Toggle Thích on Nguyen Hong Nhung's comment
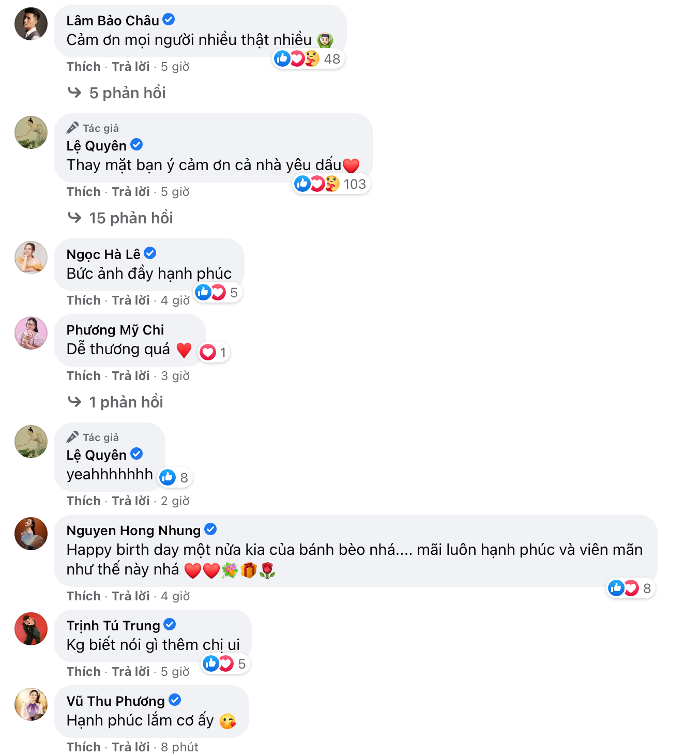Viewport: 700px width, 756px height. tap(84, 596)
